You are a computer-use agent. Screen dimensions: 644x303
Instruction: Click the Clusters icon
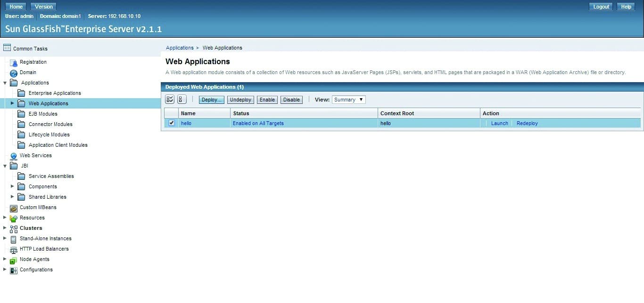click(x=14, y=228)
